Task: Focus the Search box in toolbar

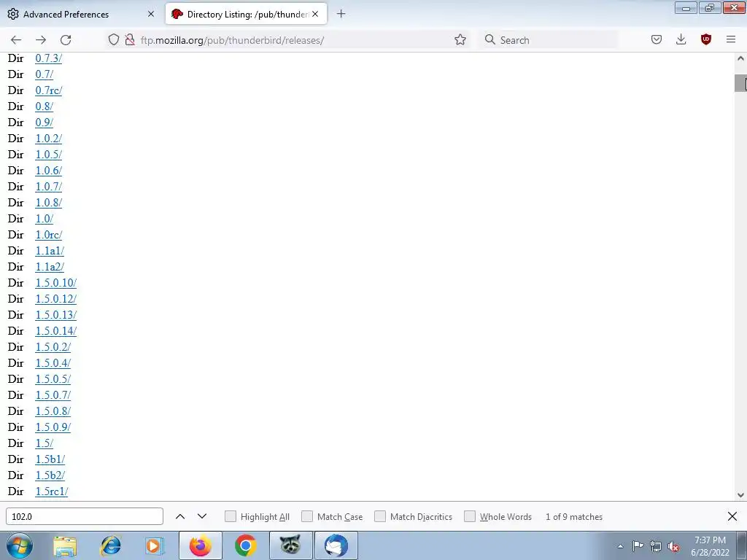Action: pyautogui.click(x=549, y=40)
